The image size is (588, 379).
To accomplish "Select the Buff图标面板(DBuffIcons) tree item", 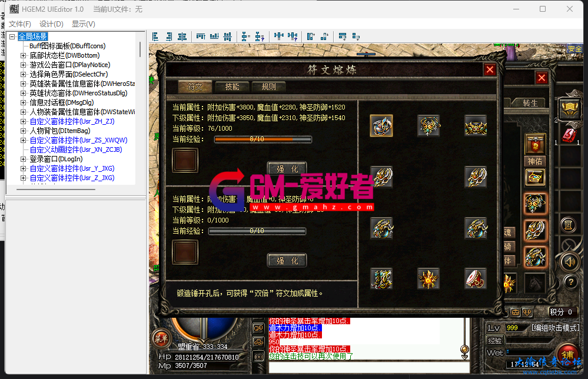I will [68, 46].
